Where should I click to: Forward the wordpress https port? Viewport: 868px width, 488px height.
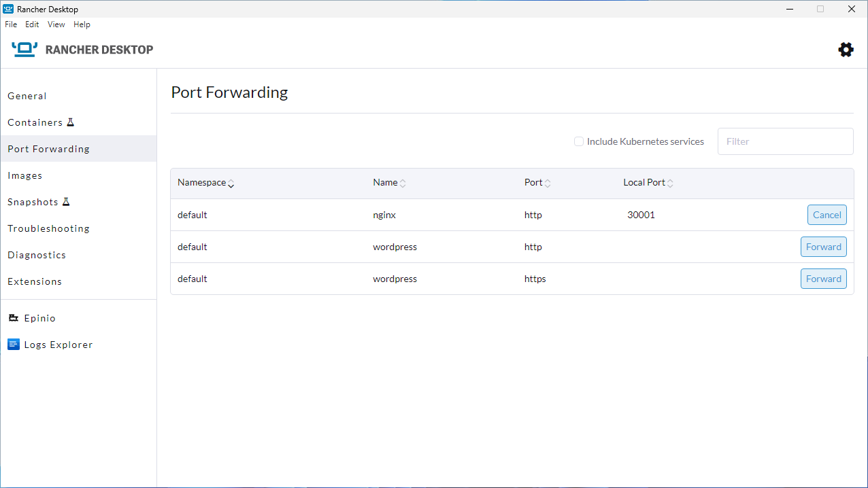[824, 278]
